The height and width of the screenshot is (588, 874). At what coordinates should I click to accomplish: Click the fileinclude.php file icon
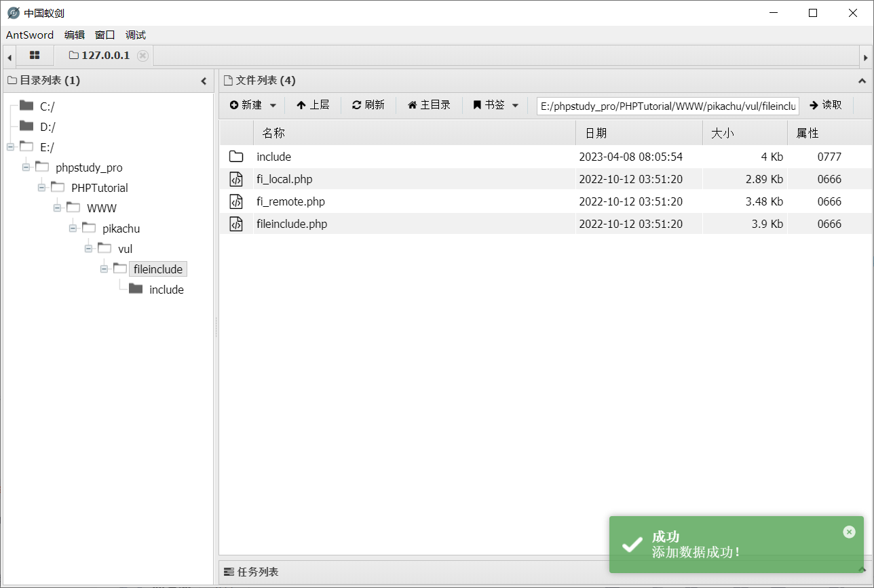pos(236,224)
